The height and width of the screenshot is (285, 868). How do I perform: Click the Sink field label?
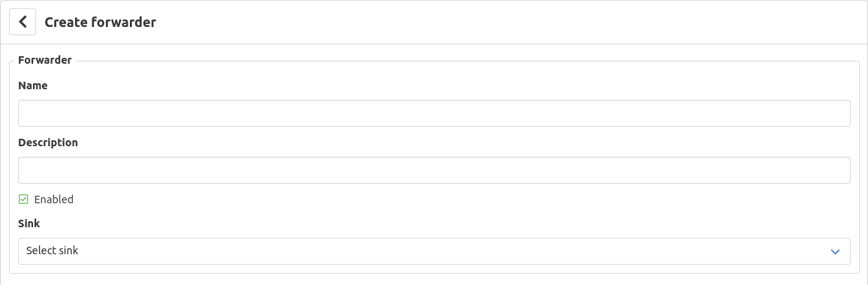[x=29, y=223]
